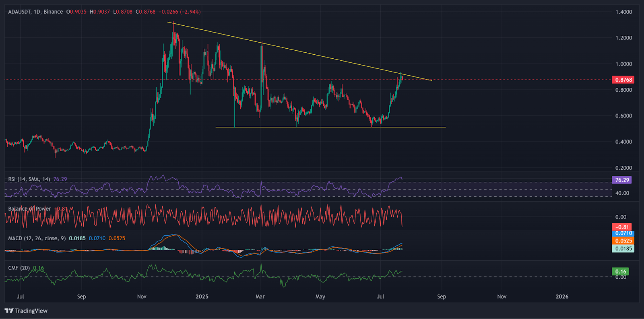Click the 2026 label on time axis

pyautogui.click(x=562, y=296)
